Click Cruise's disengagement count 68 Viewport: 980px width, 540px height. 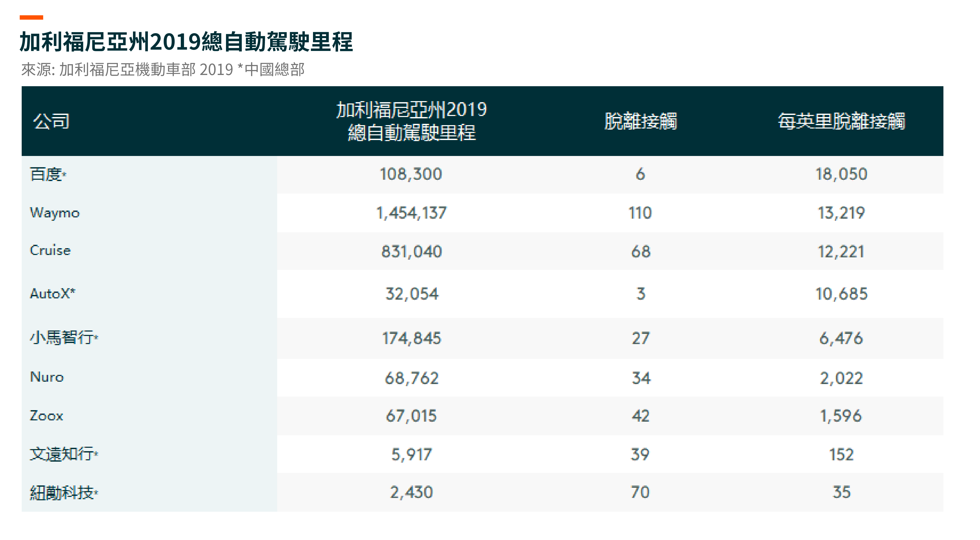coord(641,252)
